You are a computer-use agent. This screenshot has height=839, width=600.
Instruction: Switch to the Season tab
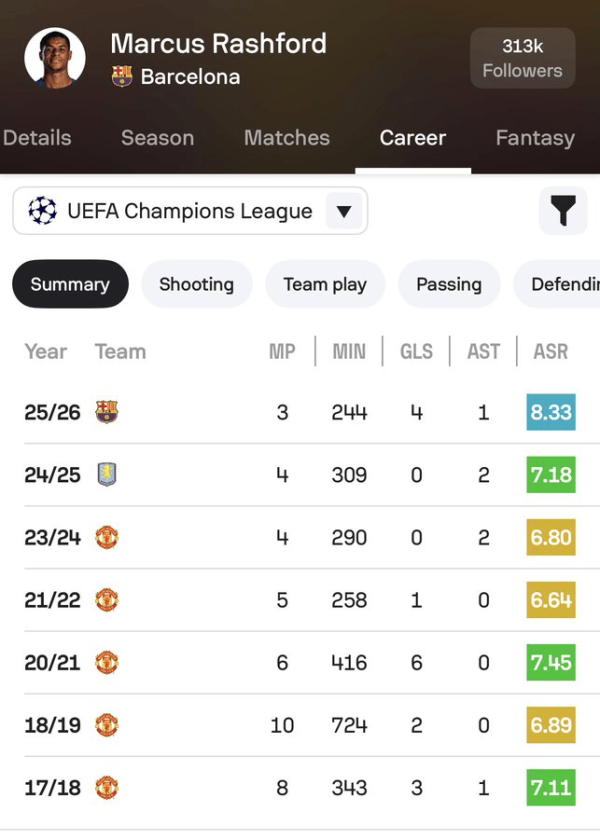[x=157, y=138]
